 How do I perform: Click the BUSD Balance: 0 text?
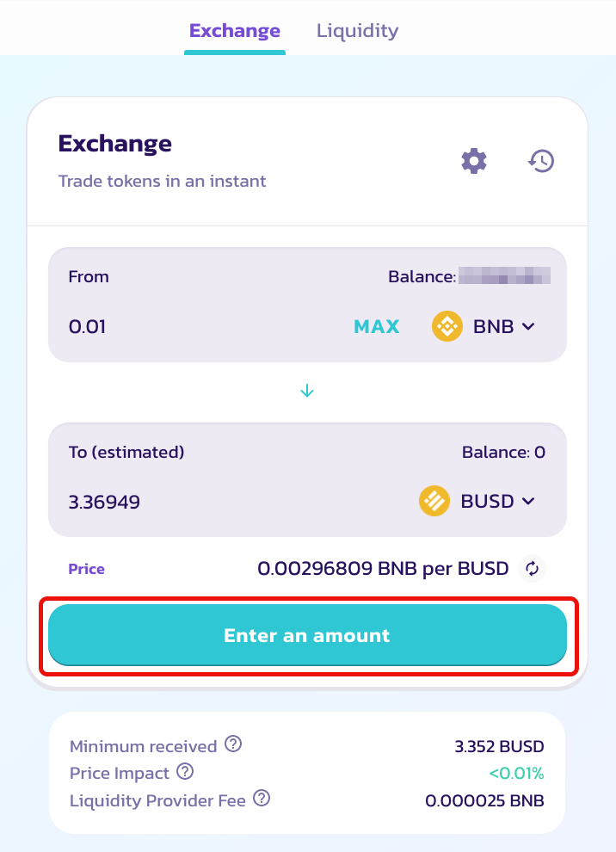[503, 452]
